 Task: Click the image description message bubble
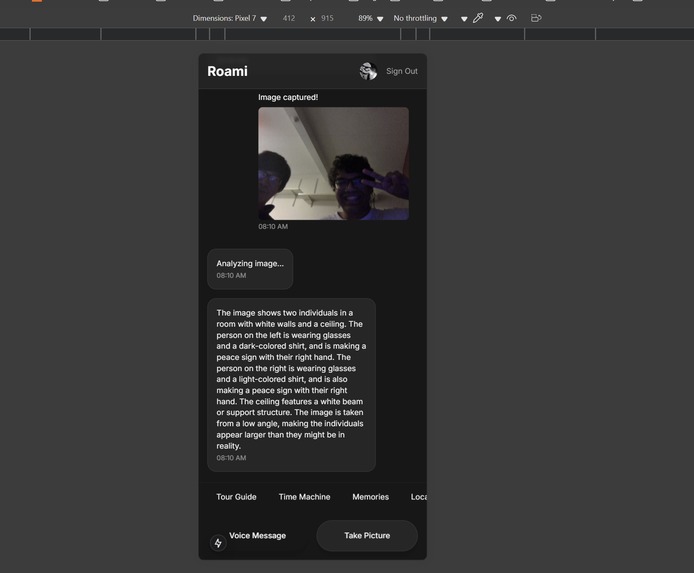[x=291, y=385]
